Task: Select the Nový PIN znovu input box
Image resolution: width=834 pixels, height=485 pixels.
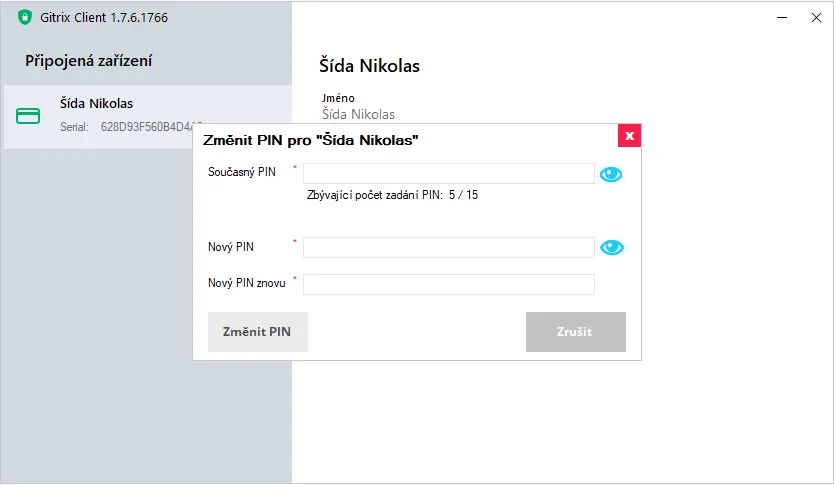Action: [448, 284]
